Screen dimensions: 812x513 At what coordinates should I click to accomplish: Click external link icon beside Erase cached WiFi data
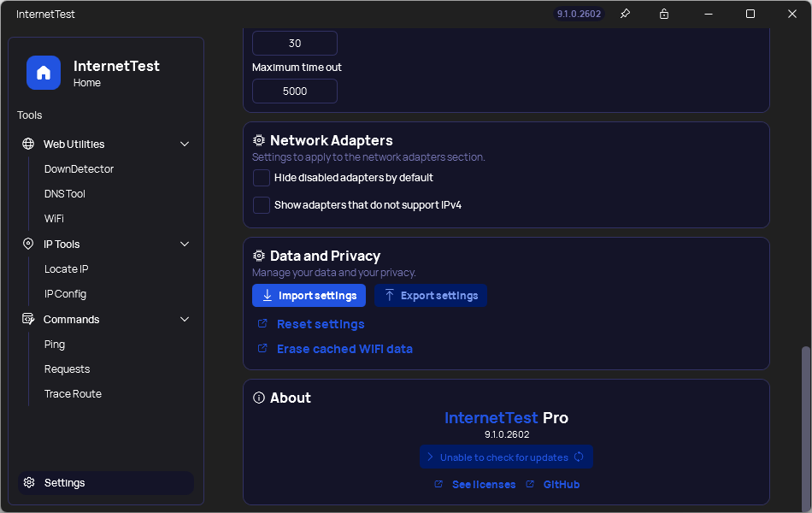[x=262, y=348]
